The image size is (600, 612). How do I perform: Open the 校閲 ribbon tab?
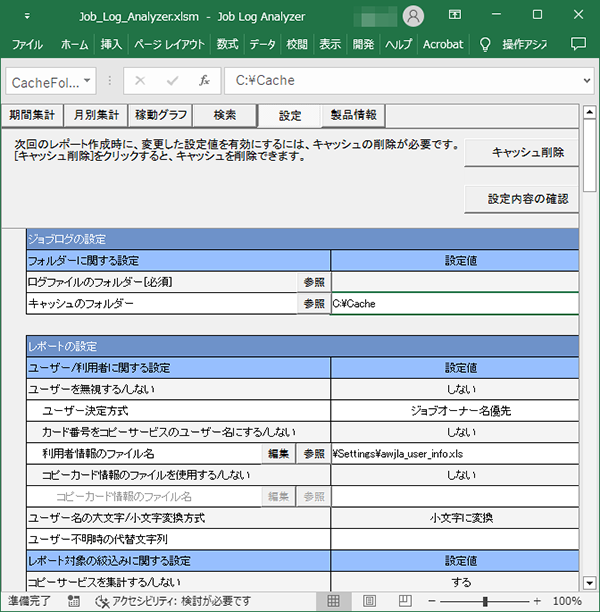point(297,44)
